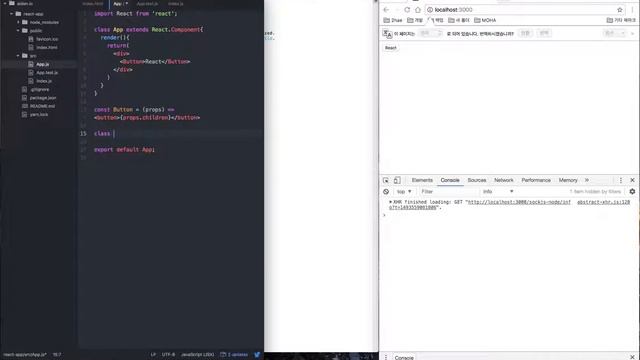Select the active App.js editor tab

coord(120,4)
